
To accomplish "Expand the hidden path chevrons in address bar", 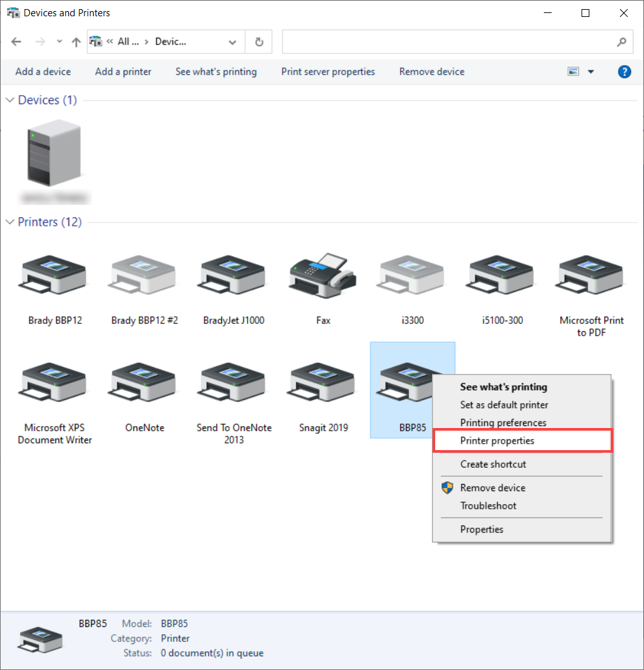I will (x=110, y=42).
